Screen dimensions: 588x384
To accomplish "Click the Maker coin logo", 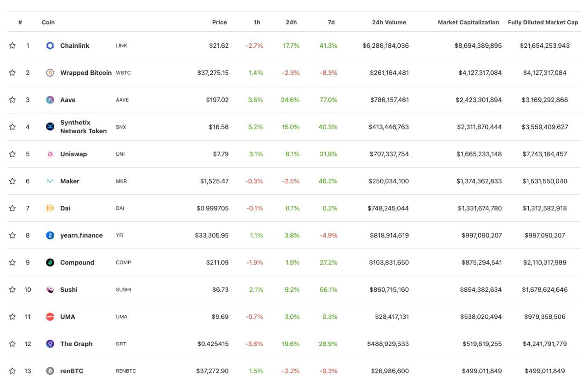I will tap(50, 181).
